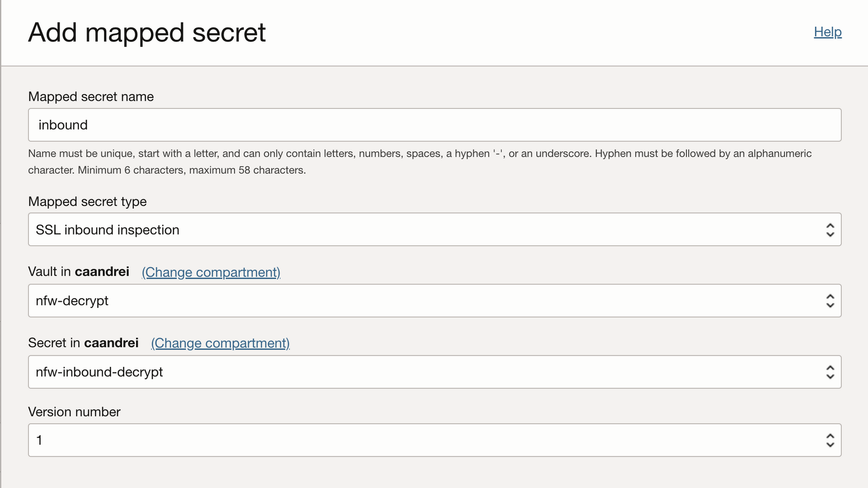Open the Help link

827,32
